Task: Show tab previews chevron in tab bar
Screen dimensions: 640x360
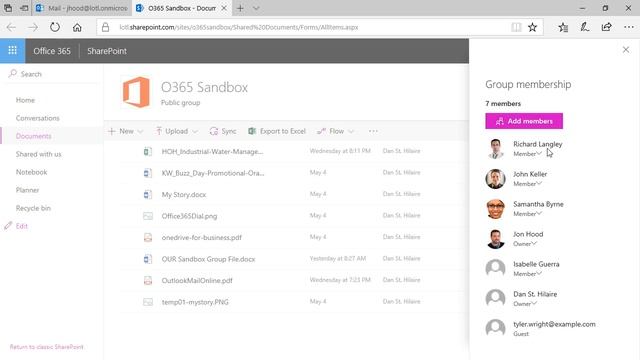Action: [256, 8]
